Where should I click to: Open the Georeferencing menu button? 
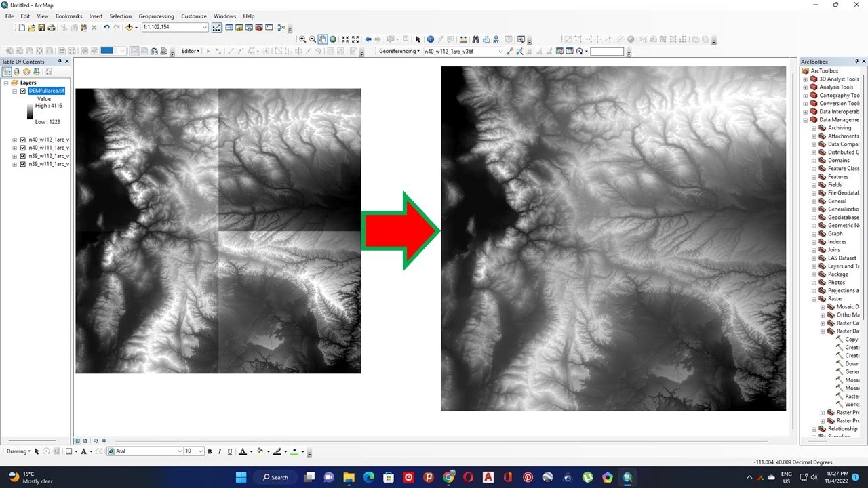coord(399,52)
